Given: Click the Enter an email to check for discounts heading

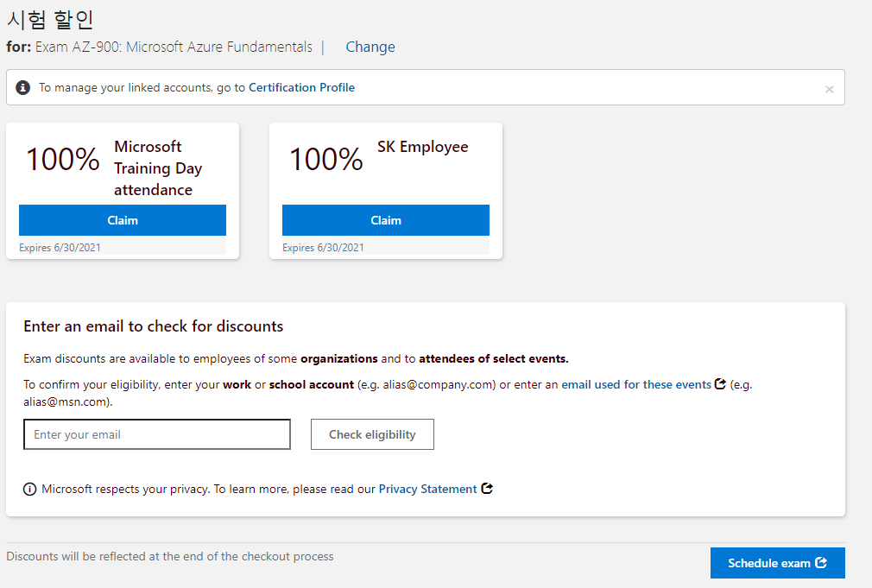Looking at the screenshot, I should point(154,326).
